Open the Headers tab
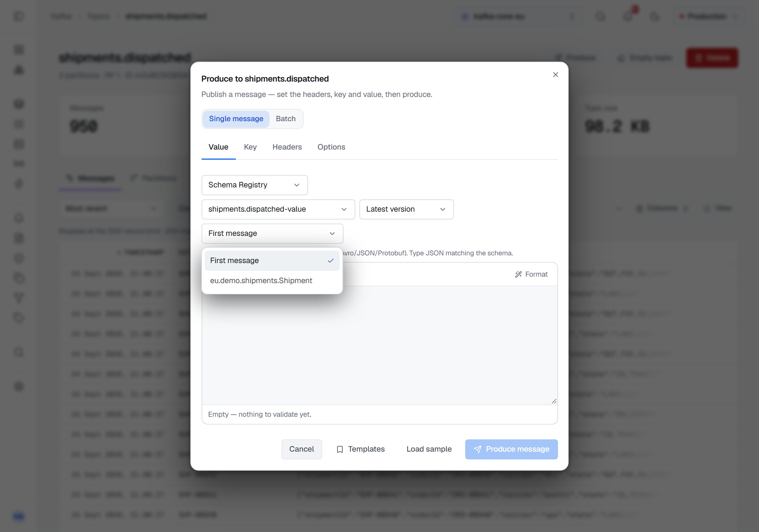The height and width of the screenshot is (532, 759). [x=287, y=147]
